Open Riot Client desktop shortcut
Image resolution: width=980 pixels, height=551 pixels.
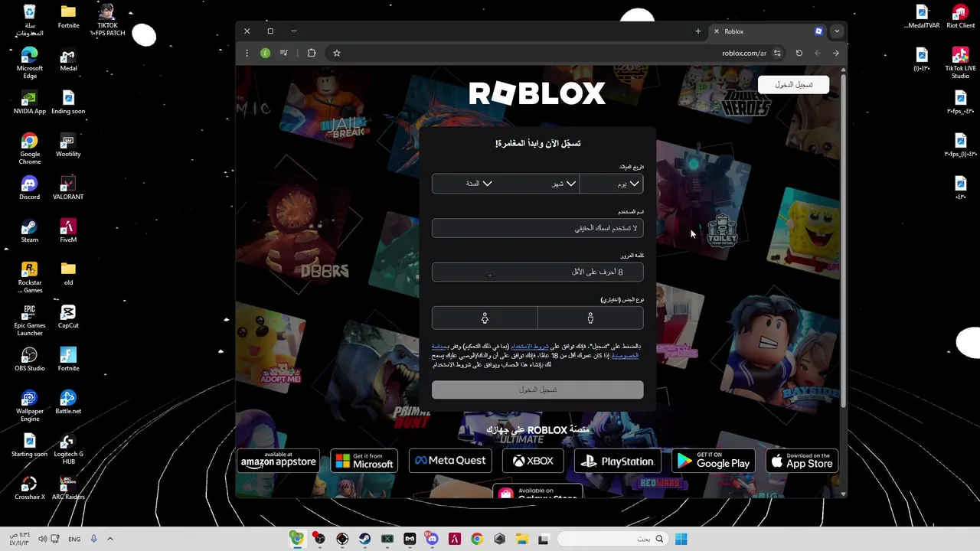tap(960, 18)
